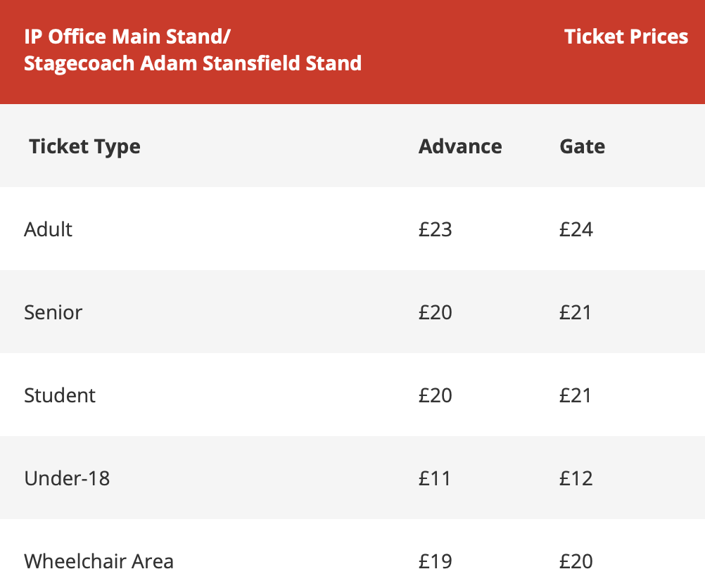705x588 pixels.
Task: Select the Adult ticket row label
Action: [x=48, y=229]
